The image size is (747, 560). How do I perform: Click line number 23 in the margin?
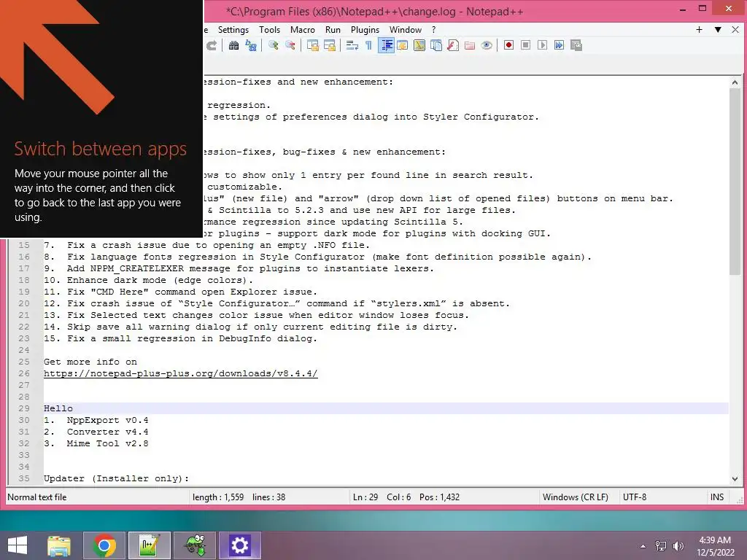24,338
